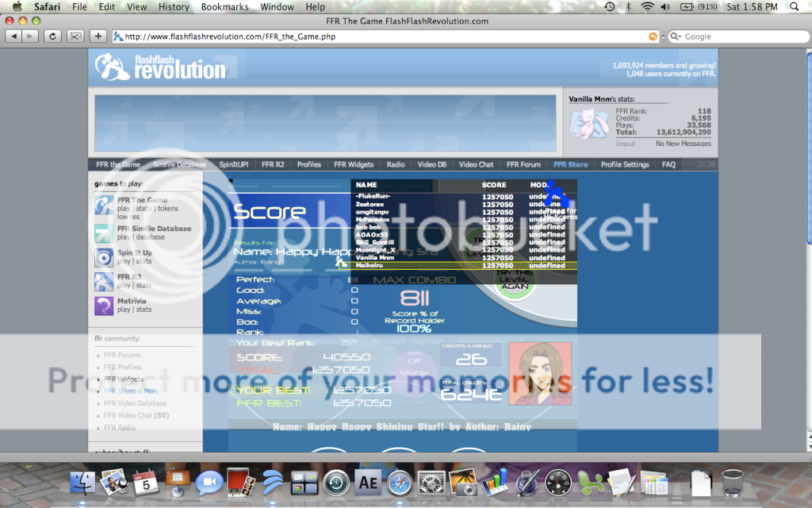Click the FFR The Game sidebar icon
Image resolution: width=812 pixels, height=508 pixels.
click(104, 205)
